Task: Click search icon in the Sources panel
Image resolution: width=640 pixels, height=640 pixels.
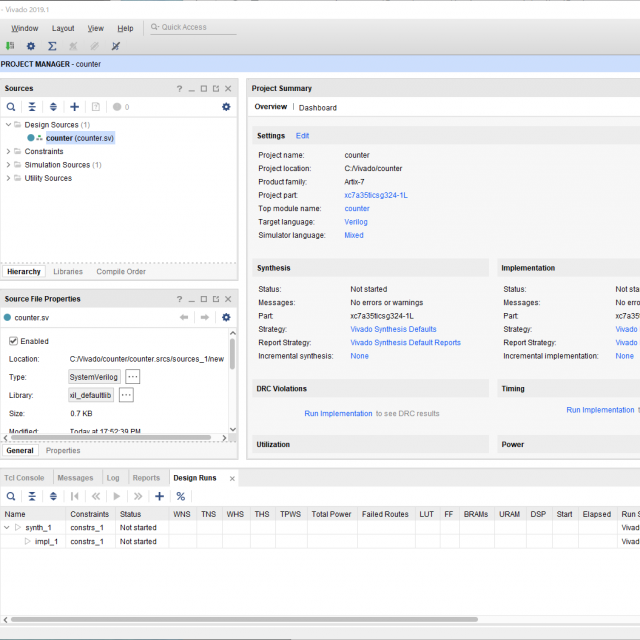Action: tap(11, 107)
